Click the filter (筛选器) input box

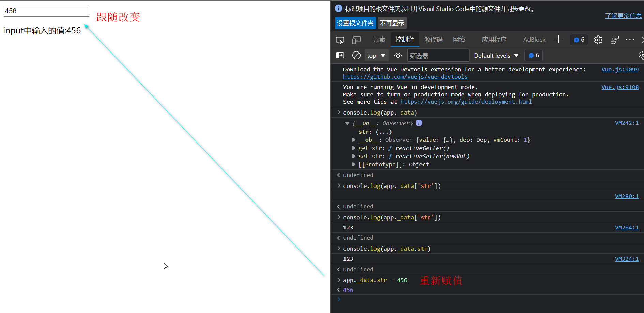(x=438, y=55)
